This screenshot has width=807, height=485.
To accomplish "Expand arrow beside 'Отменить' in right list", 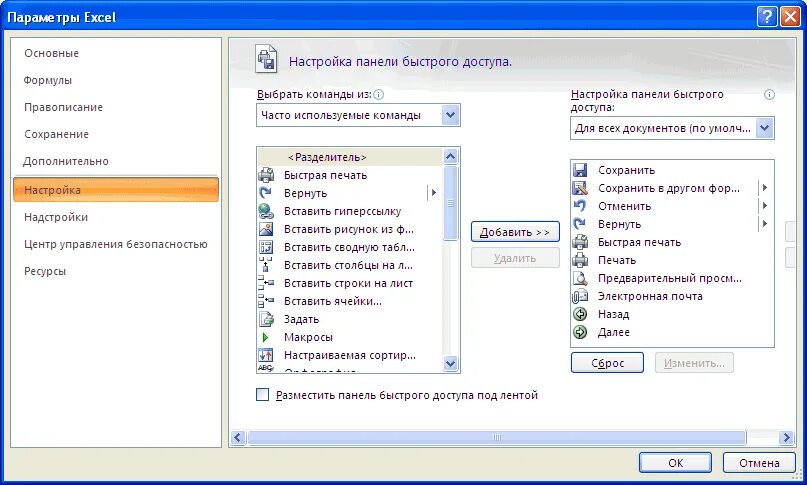I will pos(765,206).
